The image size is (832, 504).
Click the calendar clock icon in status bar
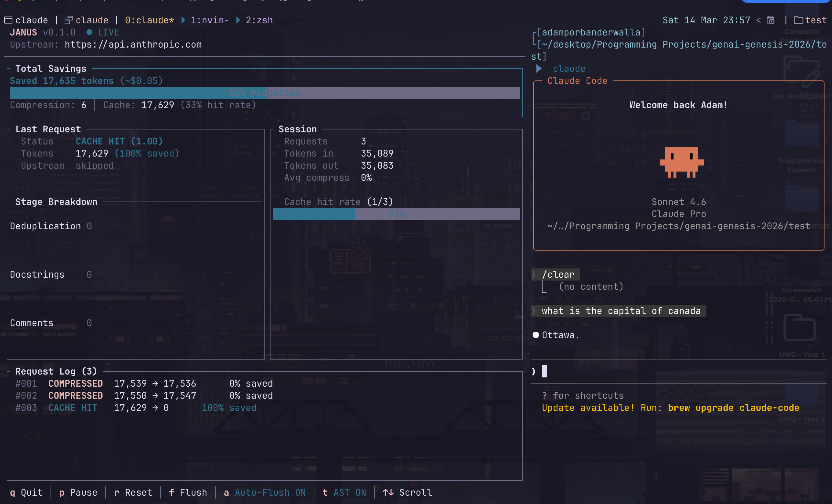(x=771, y=20)
